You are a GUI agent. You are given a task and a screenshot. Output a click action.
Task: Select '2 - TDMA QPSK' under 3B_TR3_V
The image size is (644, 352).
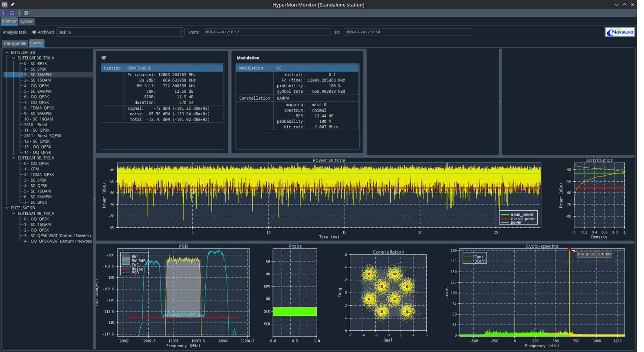pos(39,175)
